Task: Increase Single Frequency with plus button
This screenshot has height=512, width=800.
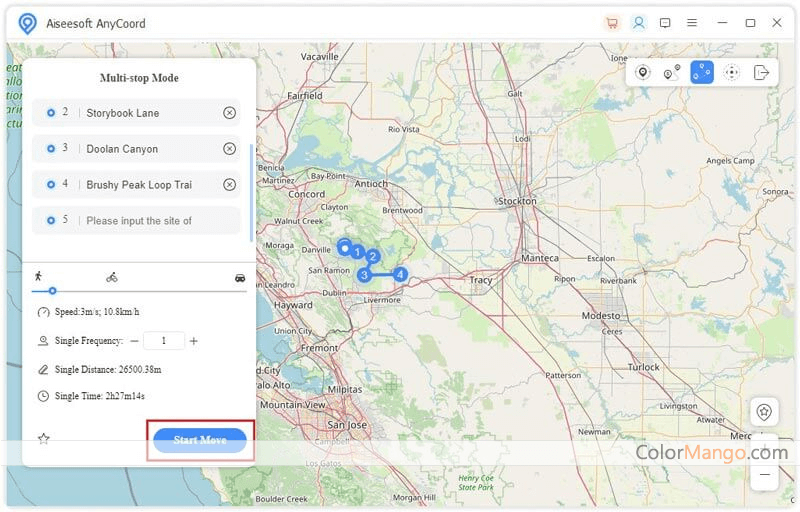Action: pos(194,341)
